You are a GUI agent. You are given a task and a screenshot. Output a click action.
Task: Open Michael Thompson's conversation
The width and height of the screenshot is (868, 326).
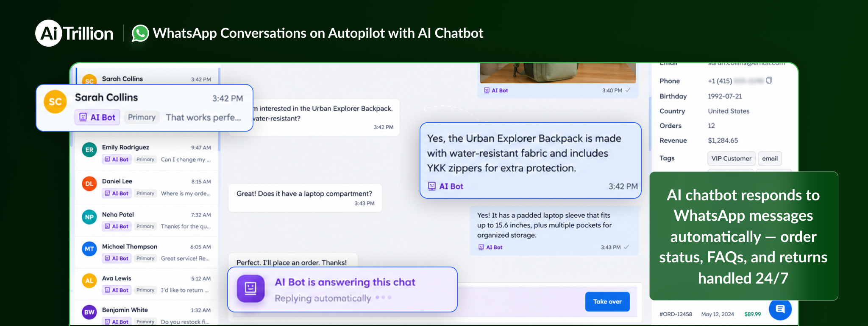coord(147,252)
